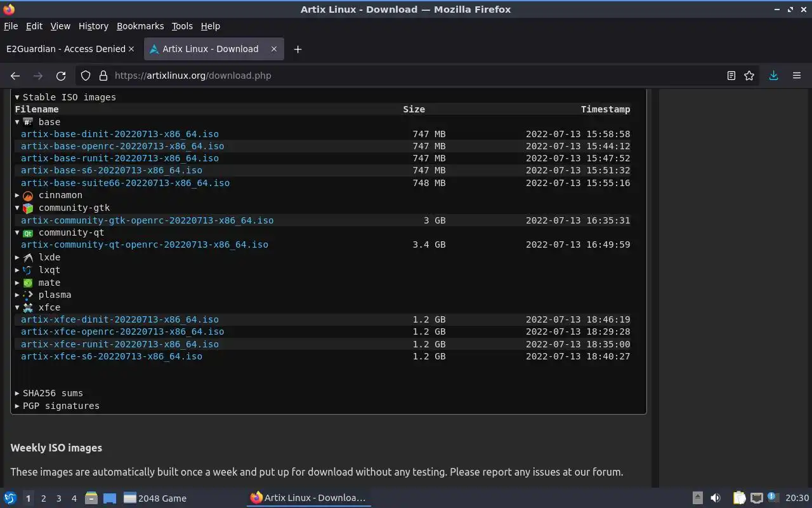This screenshot has height=508, width=812.
Task: Download artix-base-openrc-20220713-x86_64.iso
Action: [122, 146]
